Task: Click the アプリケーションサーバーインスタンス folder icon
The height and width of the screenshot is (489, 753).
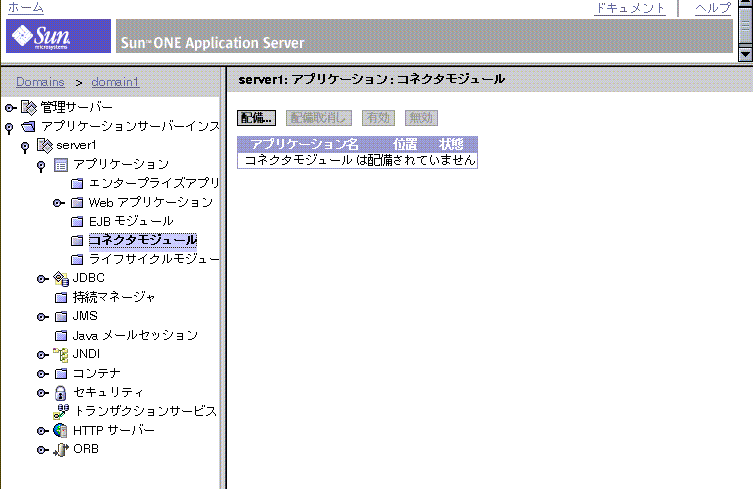Action: point(28,127)
